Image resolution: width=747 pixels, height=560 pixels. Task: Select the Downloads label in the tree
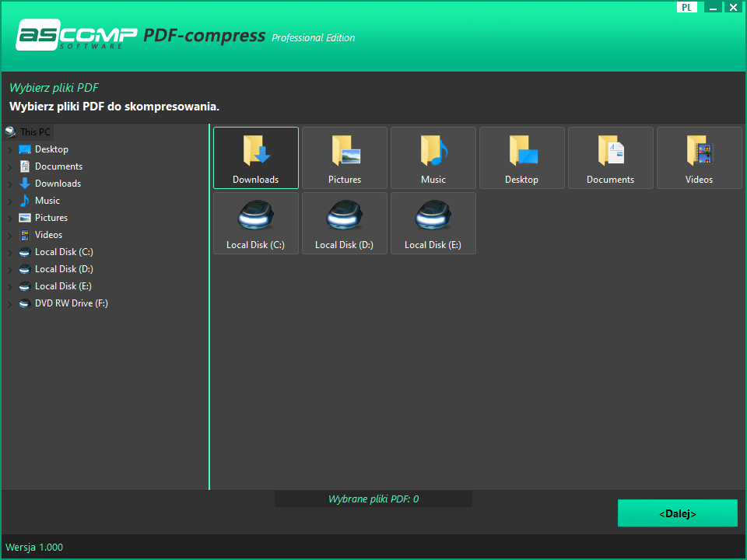point(58,184)
